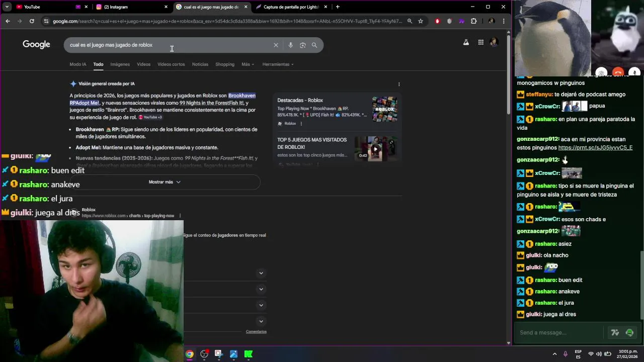Show hidden tray icons chevron

coord(554,354)
